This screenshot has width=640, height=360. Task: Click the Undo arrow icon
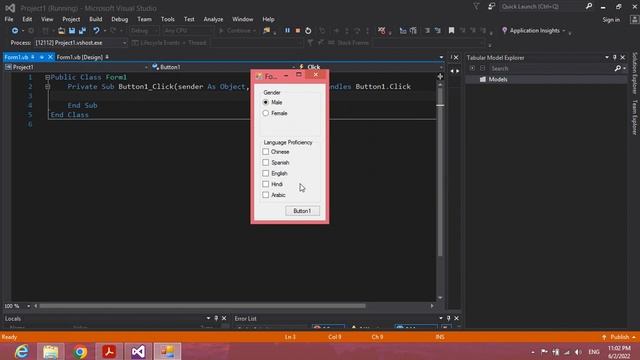pyautogui.click(x=96, y=31)
